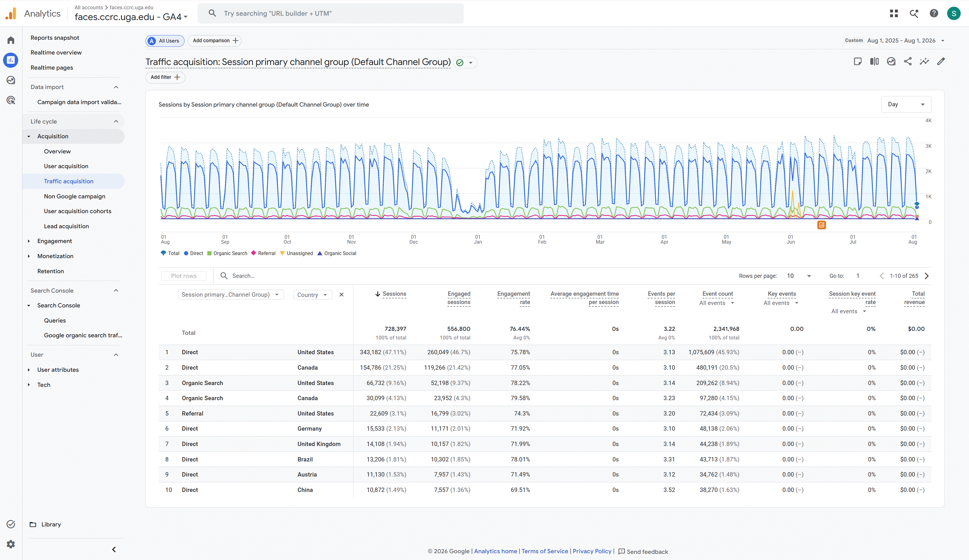Open the Admin gear icon
This screenshot has height=560, width=969.
click(x=11, y=544)
